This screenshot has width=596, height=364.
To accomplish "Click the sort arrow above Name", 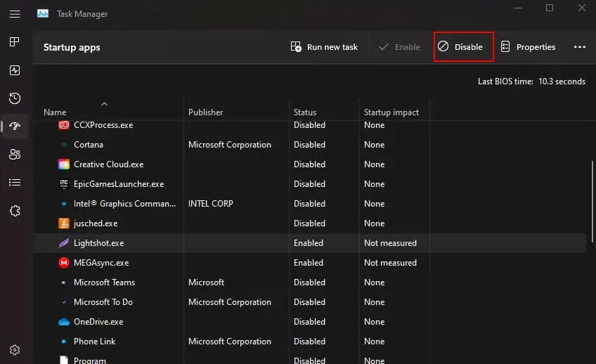I will 105,104.
